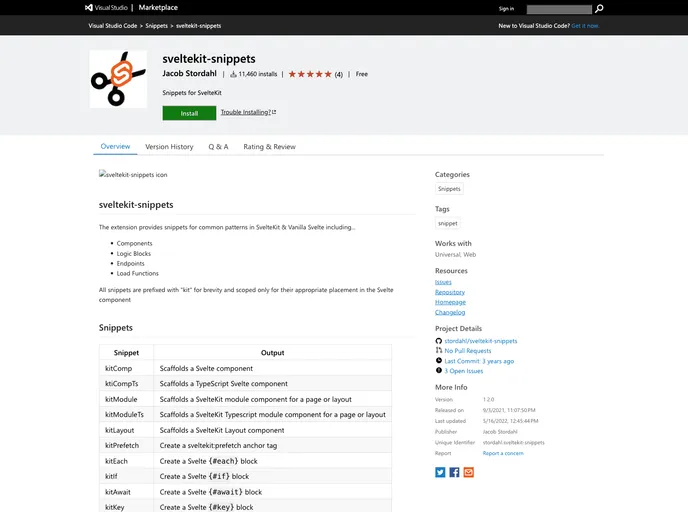Select kitComp cell in snippets table

[126, 368]
